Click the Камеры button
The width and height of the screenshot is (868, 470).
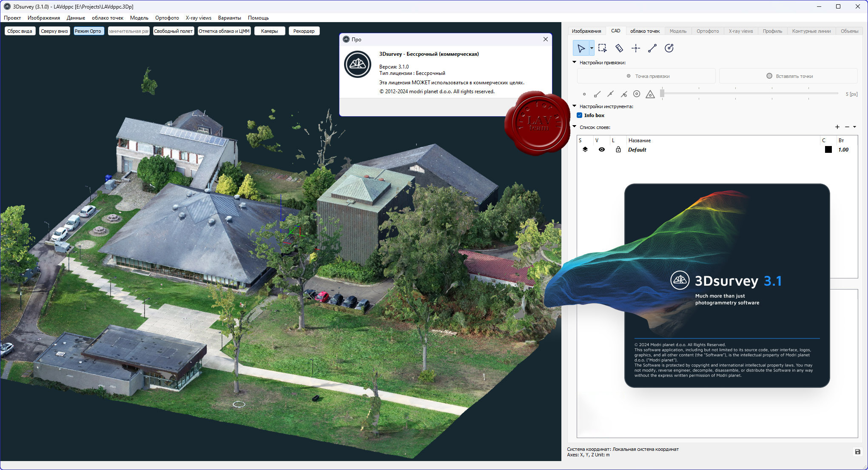(x=270, y=31)
